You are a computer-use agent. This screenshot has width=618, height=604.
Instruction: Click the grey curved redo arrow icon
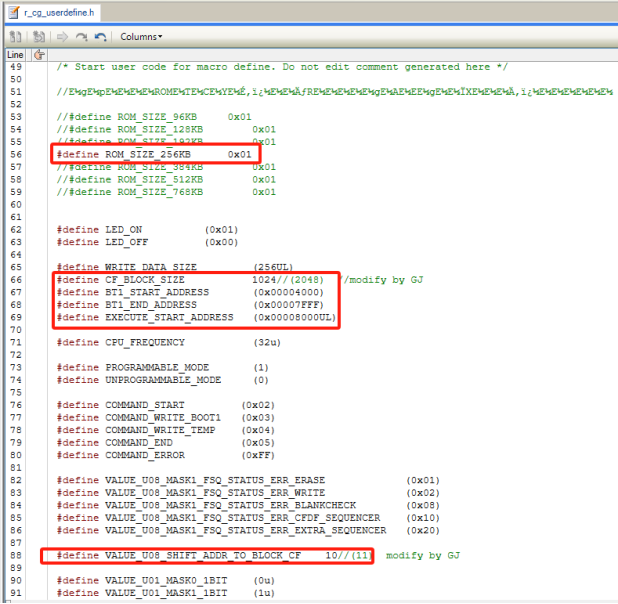click(x=82, y=37)
